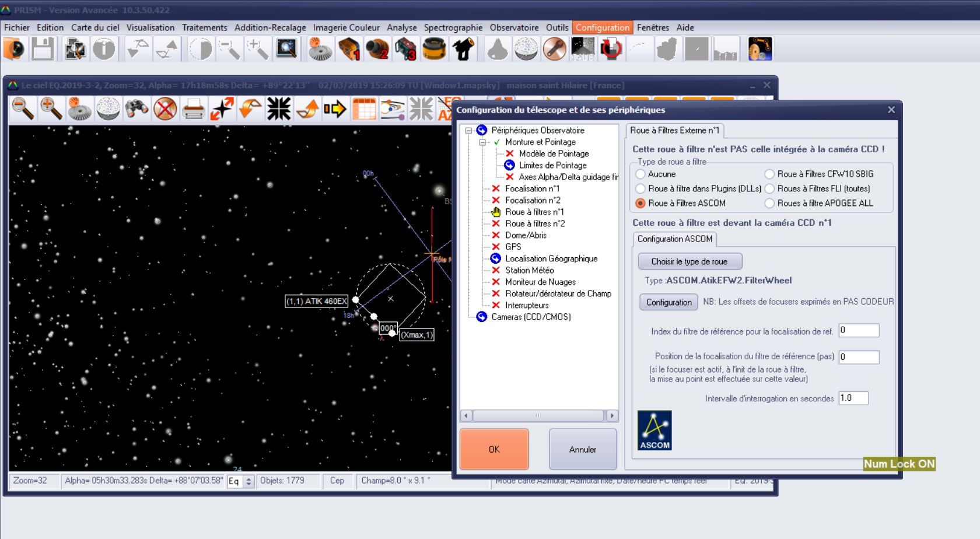Switch to the Configuration ASCOM tab

(x=674, y=239)
